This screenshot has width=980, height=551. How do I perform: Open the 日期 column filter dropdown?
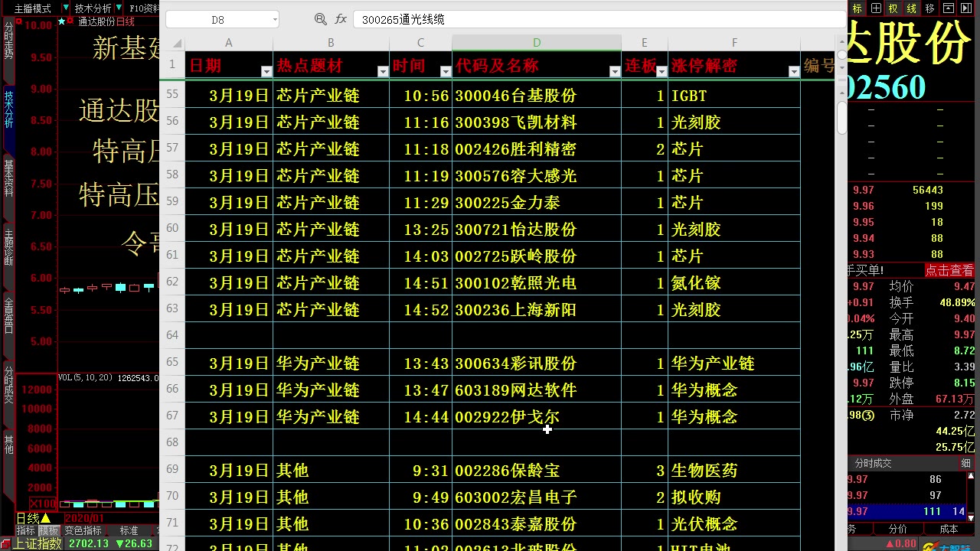[x=266, y=71]
